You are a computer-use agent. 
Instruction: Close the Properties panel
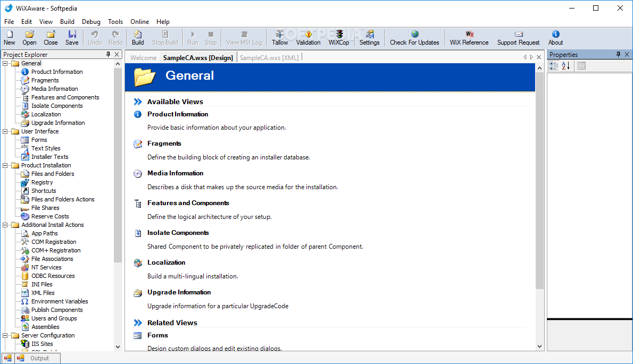click(627, 54)
